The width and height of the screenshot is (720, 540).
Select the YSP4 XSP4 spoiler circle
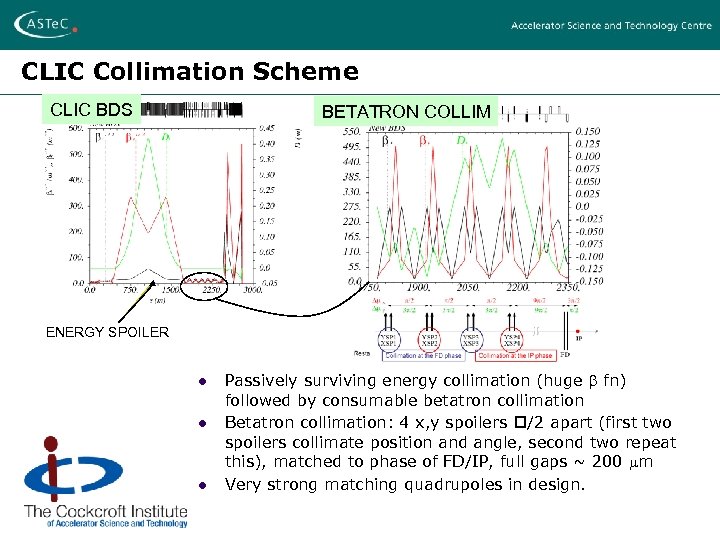click(512, 340)
